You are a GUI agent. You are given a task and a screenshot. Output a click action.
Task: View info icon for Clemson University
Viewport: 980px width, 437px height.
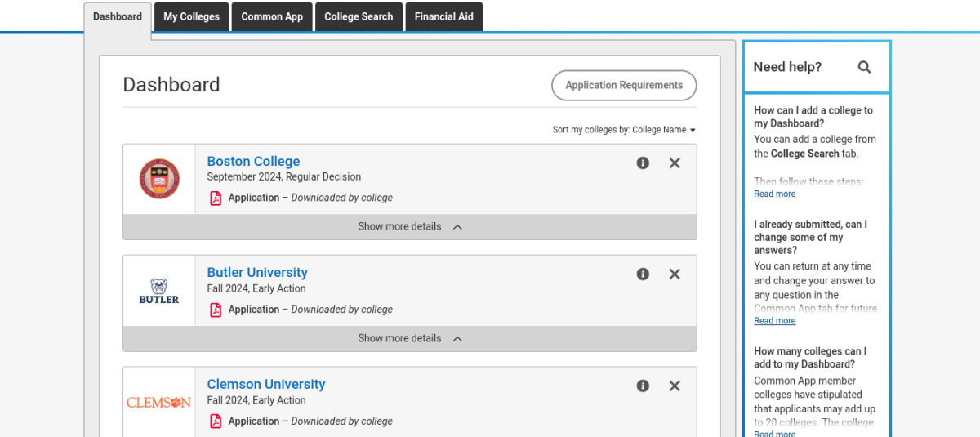tap(643, 386)
